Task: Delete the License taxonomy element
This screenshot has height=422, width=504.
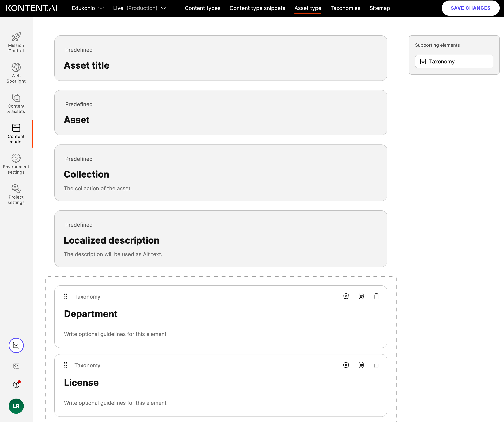Action: click(376, 365)
